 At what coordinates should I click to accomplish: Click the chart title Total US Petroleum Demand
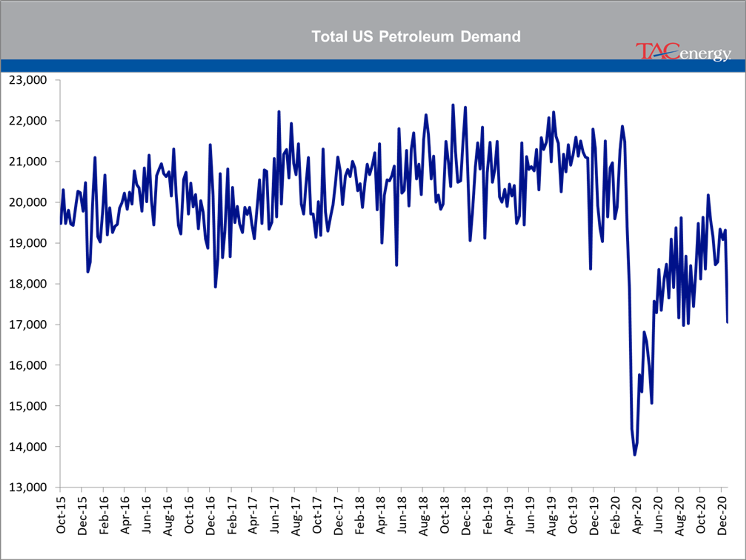(x=416, y=36)
